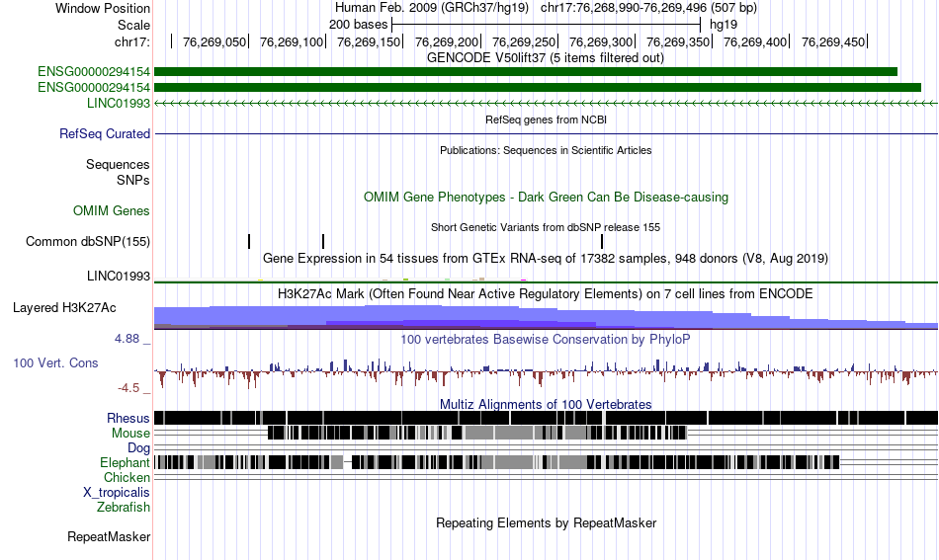939x560 pixels.
Task: Select the Common dbSNP(155) track label
Action: tap(88, 241)
